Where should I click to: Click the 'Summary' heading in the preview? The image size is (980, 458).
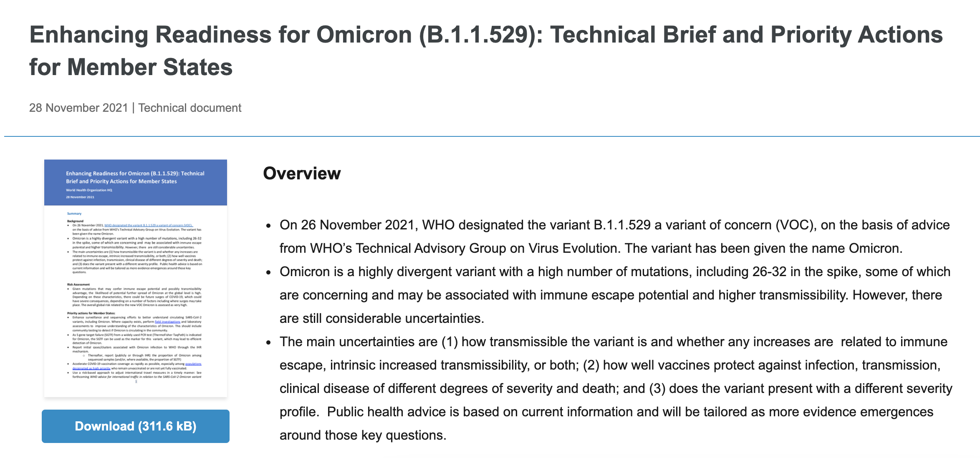tap(74, 214)
